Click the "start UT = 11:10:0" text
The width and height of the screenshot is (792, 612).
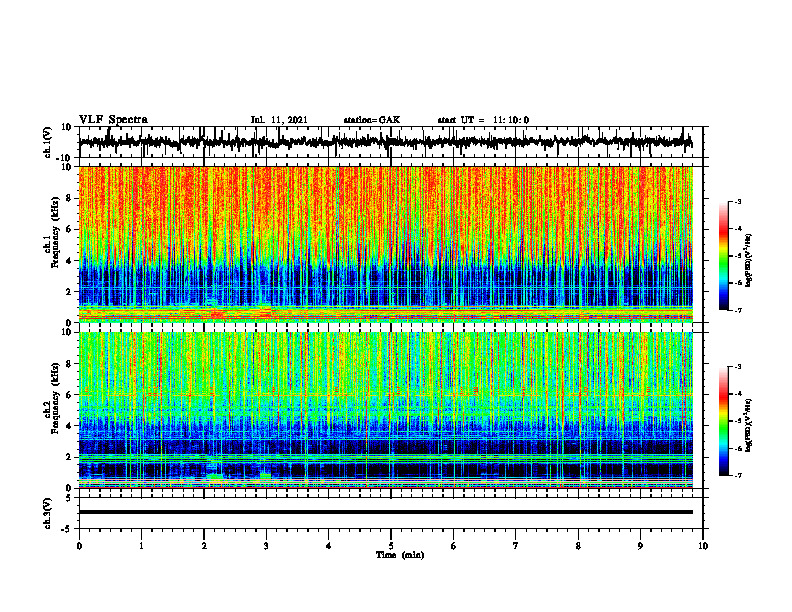(483, 120)
